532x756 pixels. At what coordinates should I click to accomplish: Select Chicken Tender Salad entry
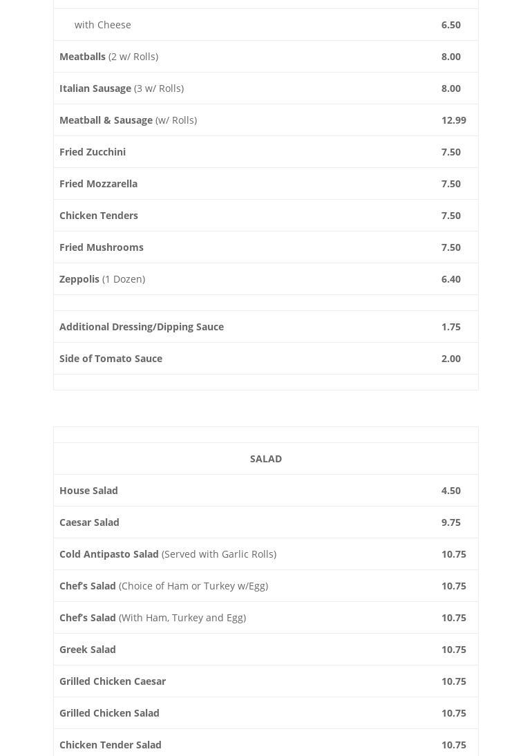point(111,745)
